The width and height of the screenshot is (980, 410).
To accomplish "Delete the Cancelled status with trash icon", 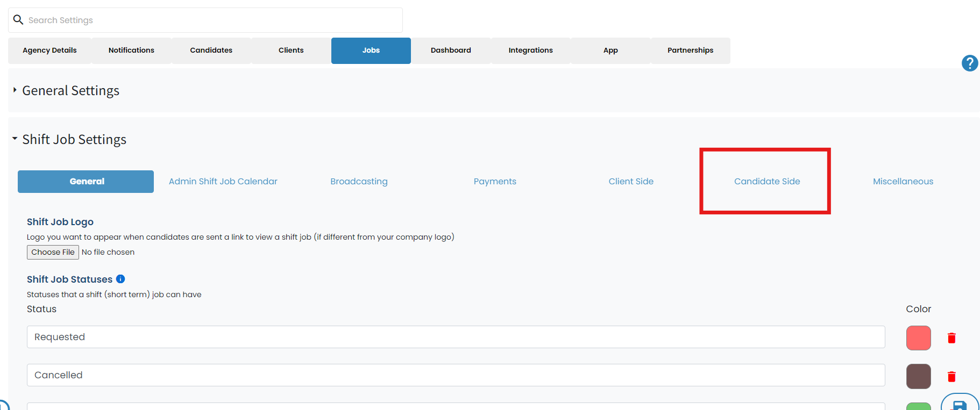I will tap(951, 376).
